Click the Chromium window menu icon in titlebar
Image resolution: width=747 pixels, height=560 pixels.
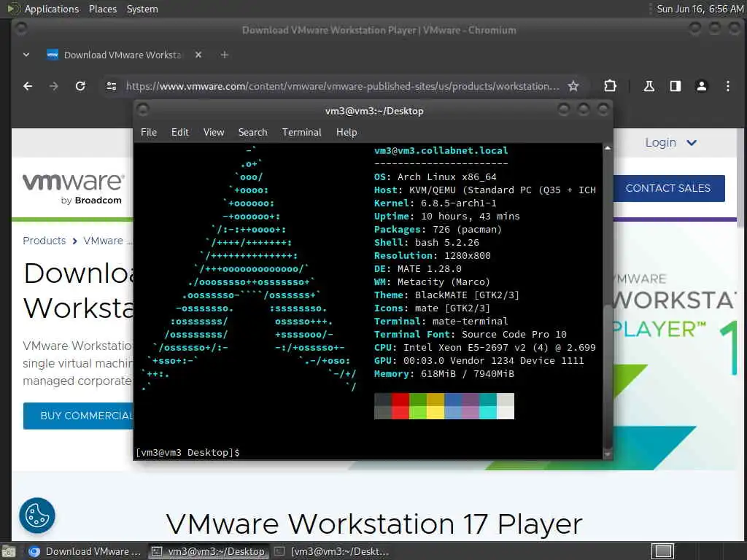click(21, 29)
